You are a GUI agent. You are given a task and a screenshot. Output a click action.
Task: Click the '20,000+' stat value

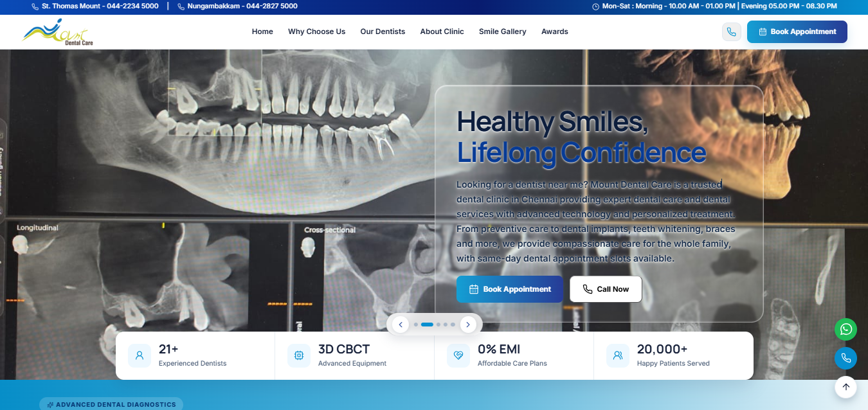click(662, 349)
